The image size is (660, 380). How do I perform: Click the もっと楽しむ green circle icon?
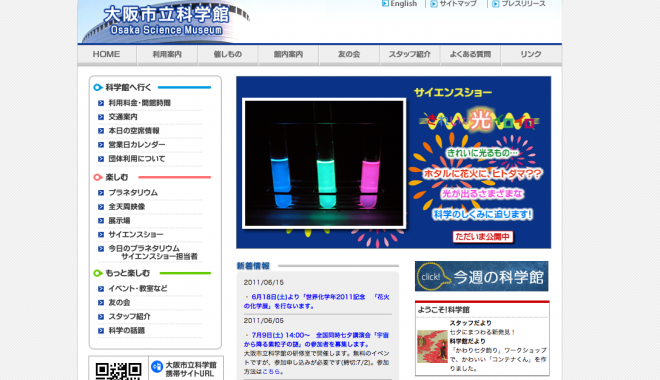98,273
